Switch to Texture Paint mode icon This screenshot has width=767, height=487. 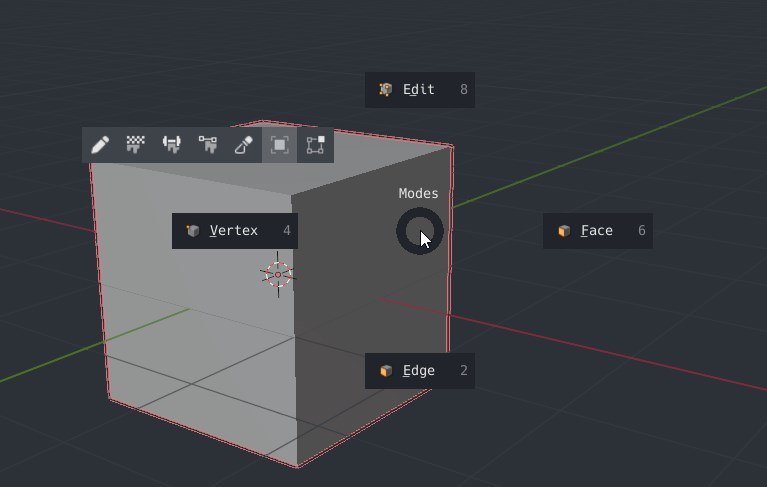coord(135,145)
